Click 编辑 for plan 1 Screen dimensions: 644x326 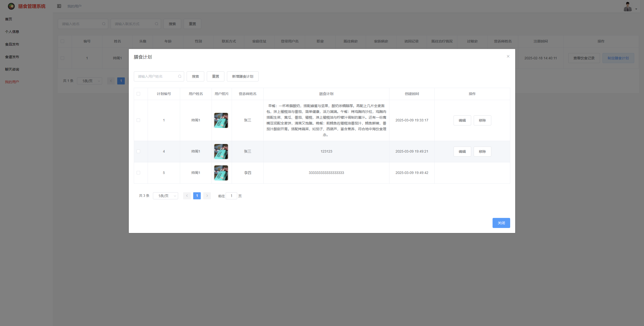[462, 120]
